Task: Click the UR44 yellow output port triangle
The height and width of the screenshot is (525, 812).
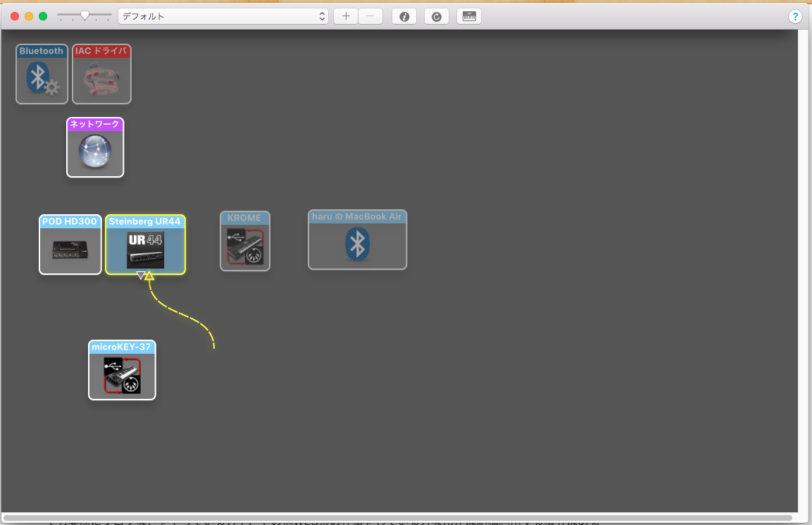Action: coord(149,276)
